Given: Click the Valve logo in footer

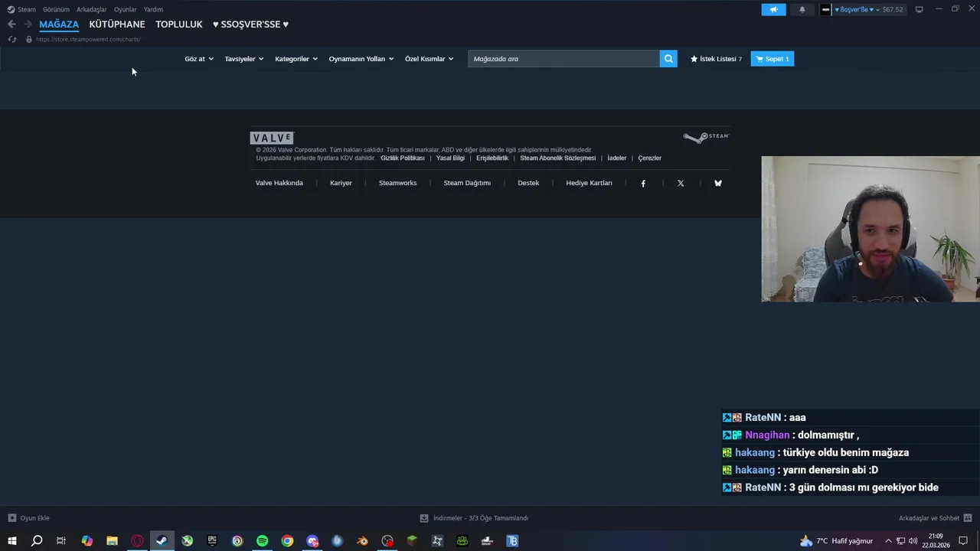Looking at the screenshot, I should coord(272,138).
